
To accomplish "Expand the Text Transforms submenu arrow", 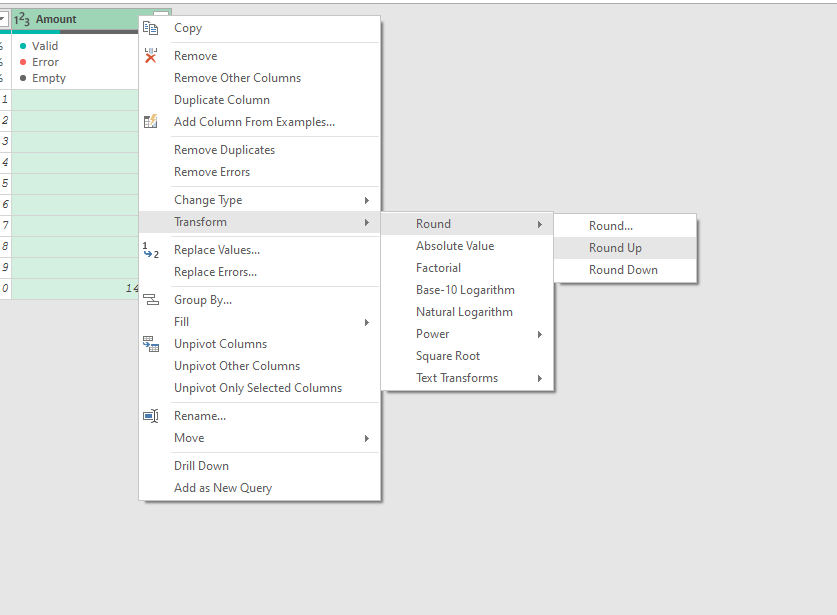I will [x=540, y=378].
